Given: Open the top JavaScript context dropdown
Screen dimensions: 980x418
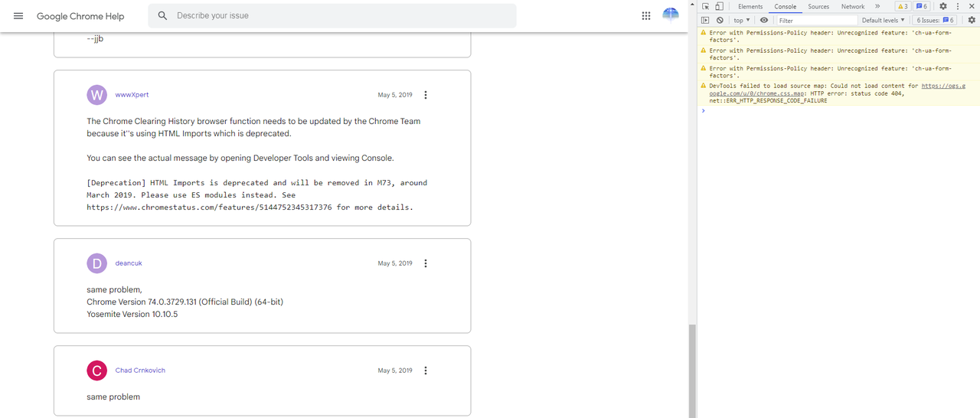Looking at the screenshot, I should tap(742, 20).
